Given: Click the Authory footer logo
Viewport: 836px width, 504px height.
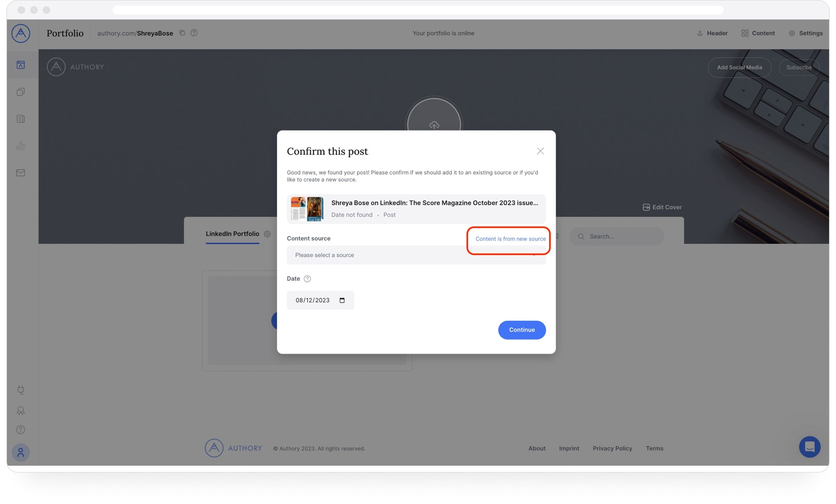Looking at the screenshot, I should 233,448.
